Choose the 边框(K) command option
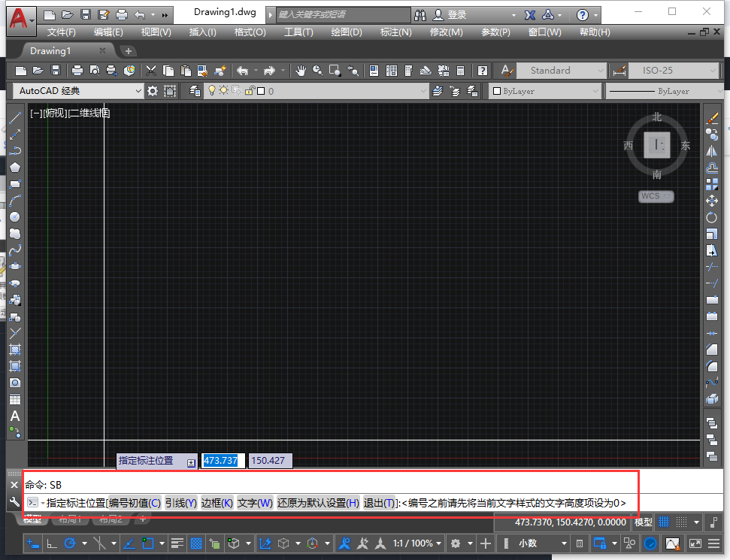Viewport: 730px width, 560px height. coord(217,503)
